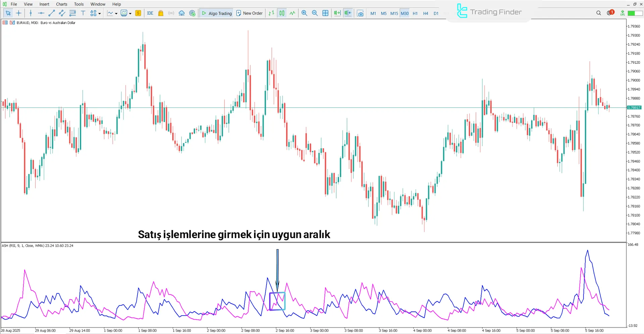Image resolution: width=644 pixels, height=334 pixels.
Task: Select the vertical line drawing tool
Action: pos(31,13)
